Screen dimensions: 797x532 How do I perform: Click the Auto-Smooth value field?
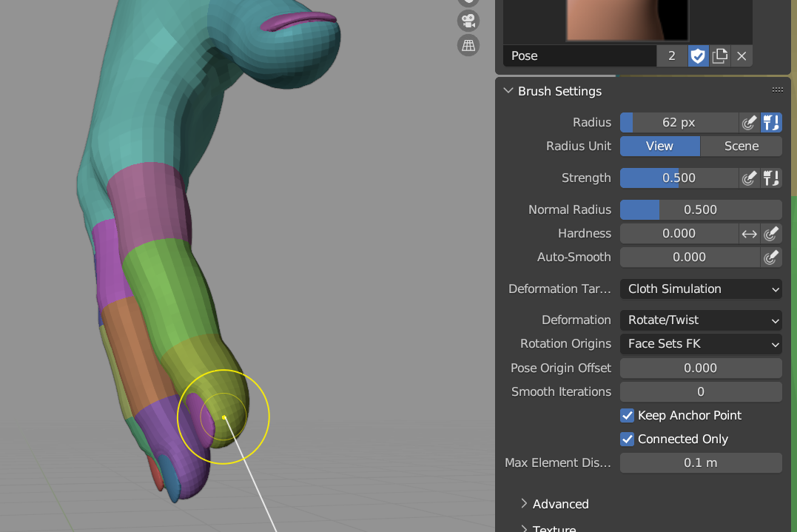(690, 257)
